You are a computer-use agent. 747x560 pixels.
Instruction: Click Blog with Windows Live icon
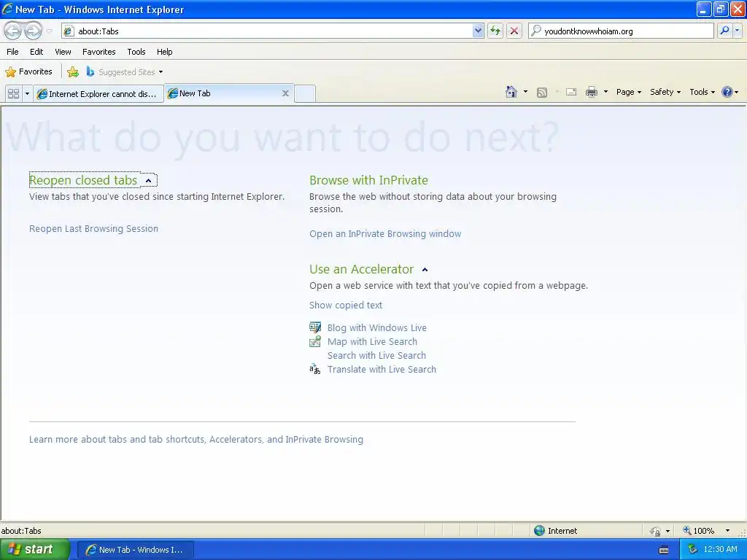click(x=315, y=327)
